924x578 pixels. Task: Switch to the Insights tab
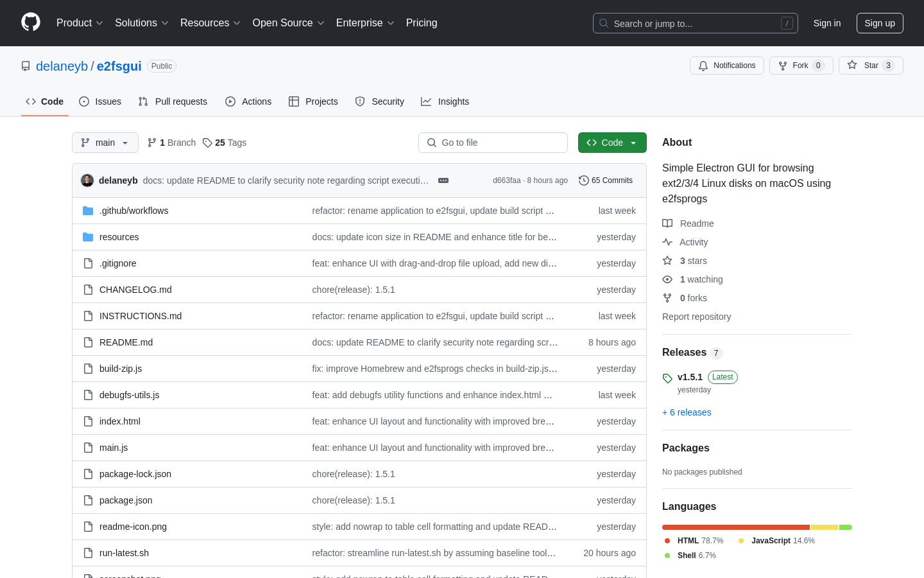[445, 101]
